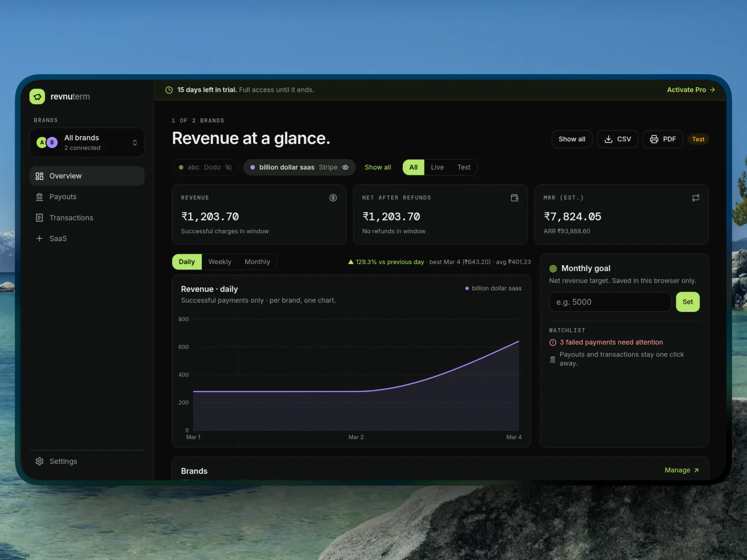This screenshot has height=560, width=747.
Task: Click the billion dollar saas chart legend
Action: [493, 289]
